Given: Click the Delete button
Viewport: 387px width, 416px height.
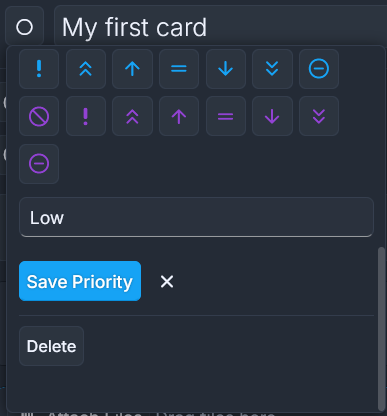Looking at the screenshot, I should coord(51,346).
